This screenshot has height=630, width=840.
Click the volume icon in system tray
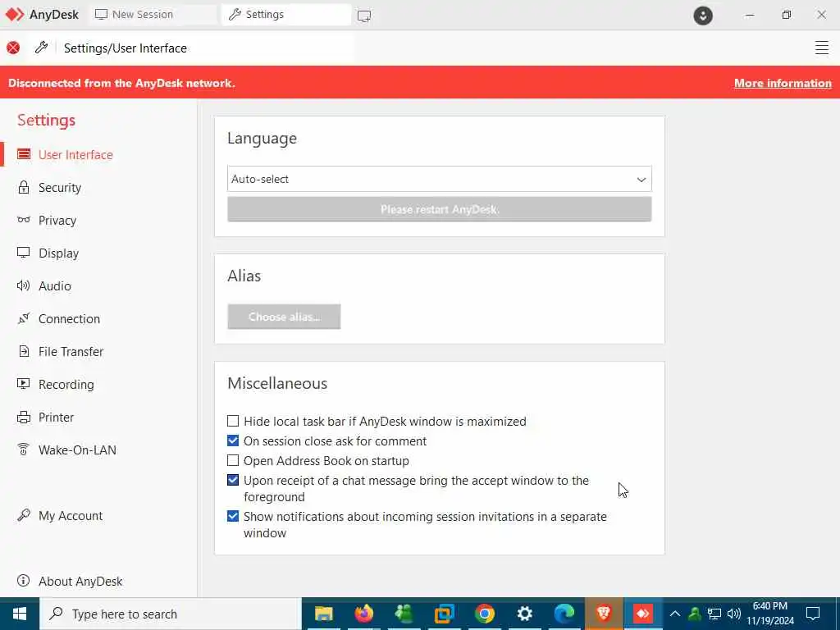click(x=734, y=614)
